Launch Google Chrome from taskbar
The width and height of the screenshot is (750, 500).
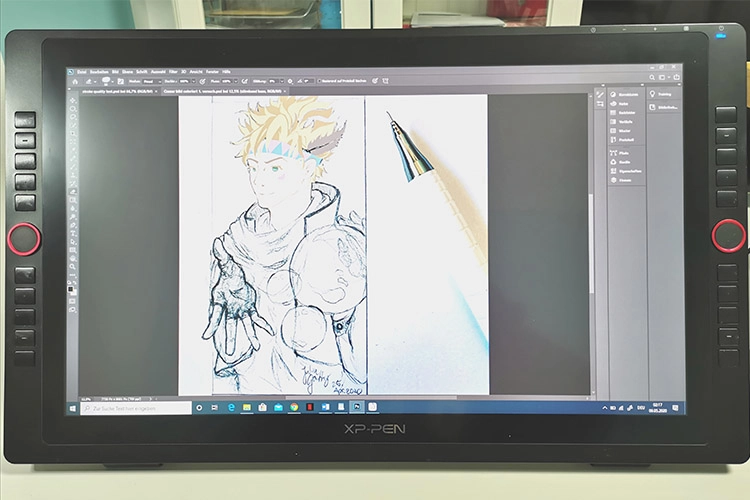pyautogui.click(x=294, y=407)
